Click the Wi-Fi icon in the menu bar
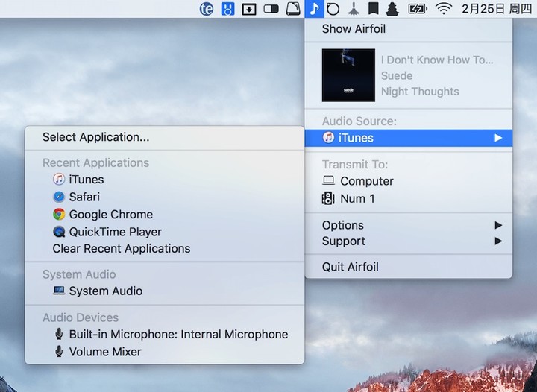Screen dimensions: 537x392 445,9
